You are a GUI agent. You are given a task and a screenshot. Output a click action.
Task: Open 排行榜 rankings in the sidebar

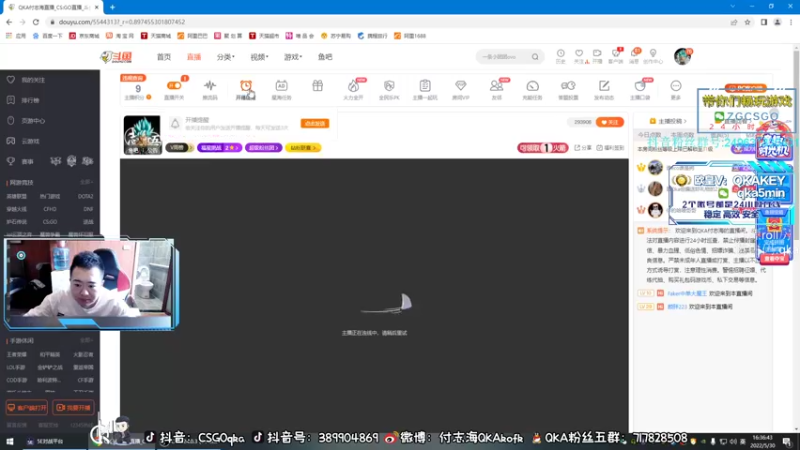coord(30,101)
